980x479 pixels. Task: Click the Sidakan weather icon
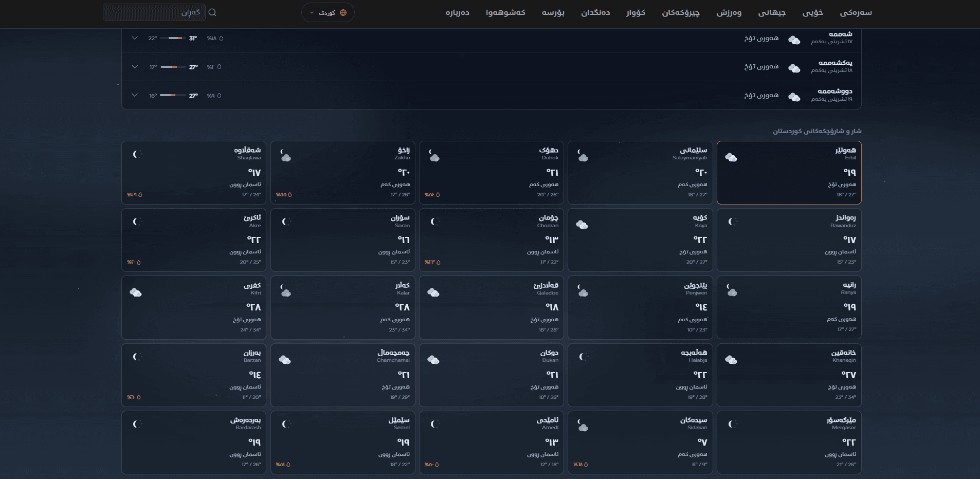click(583, 426)
